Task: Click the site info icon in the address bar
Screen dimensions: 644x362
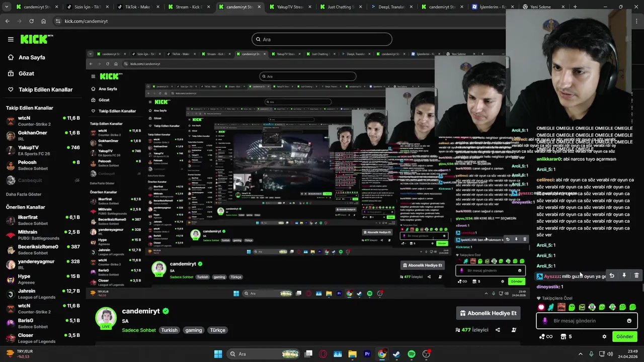Action: click(58, 21)
